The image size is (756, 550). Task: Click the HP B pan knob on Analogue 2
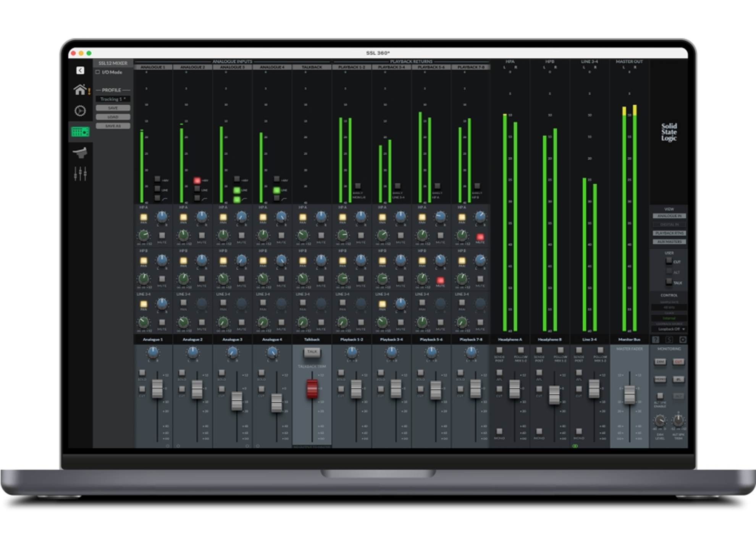[x=202, y=260]
